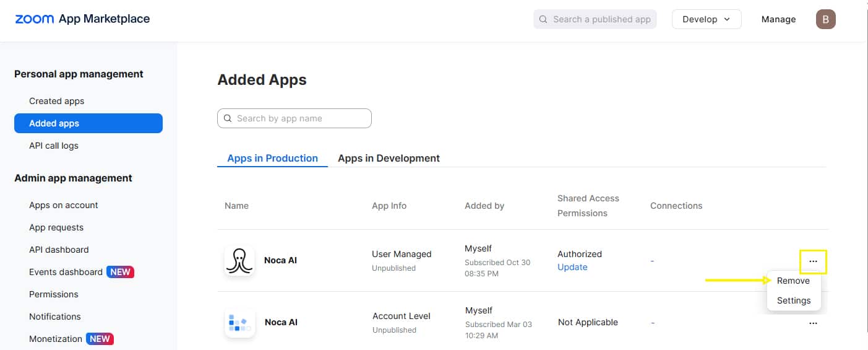Viewport: 868px width, 350px height.
Task: Open Events dashboard in sidebar
Action: pos(66,272)
